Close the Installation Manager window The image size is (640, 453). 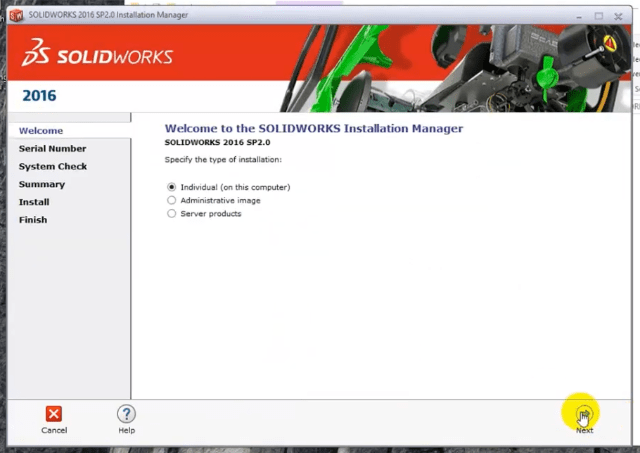(x=618, y=16)
